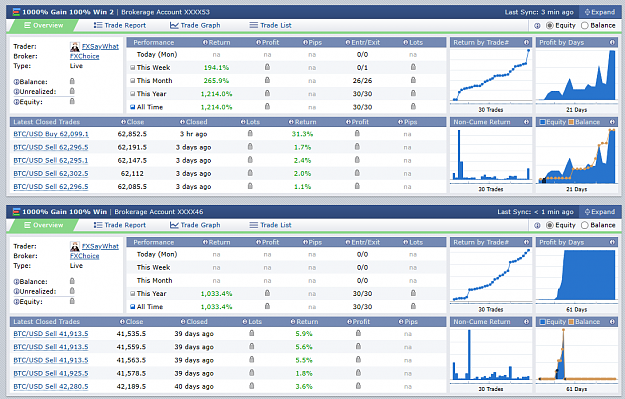Click lots lock icon for BTC/USD Buy 62,099.1

point(250,133)
